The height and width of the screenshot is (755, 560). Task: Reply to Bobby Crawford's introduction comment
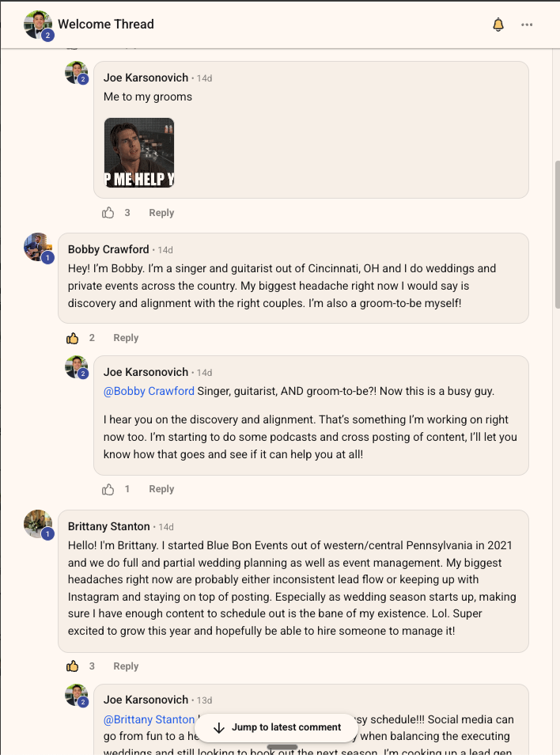point(126,338)
